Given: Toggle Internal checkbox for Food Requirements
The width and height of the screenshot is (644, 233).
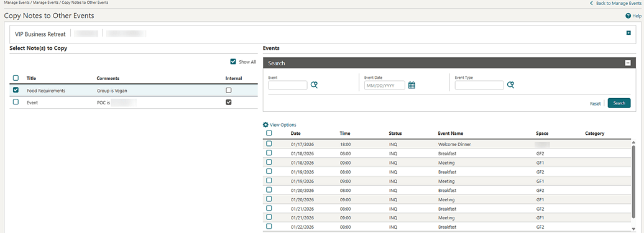Looking at the screenshot, I should (229, 90).
